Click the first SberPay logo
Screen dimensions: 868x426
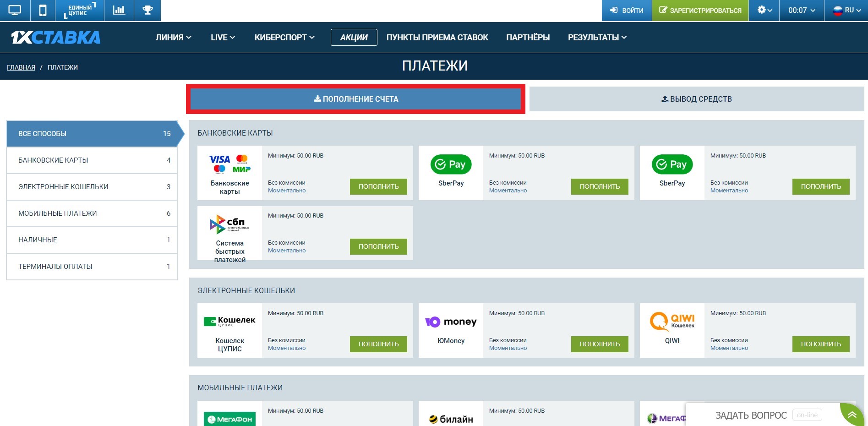pyautogui.click(x=451, y=164)
